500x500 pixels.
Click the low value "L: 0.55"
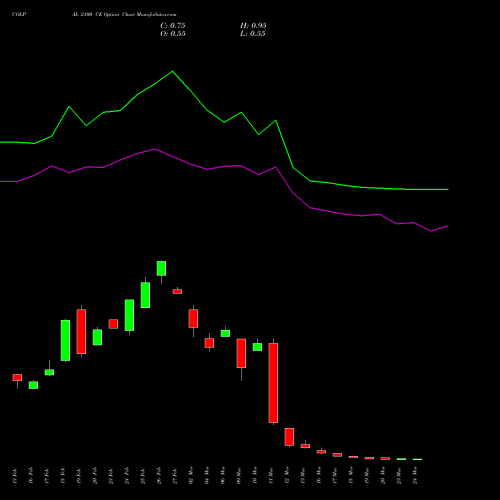tap(253, 34)
